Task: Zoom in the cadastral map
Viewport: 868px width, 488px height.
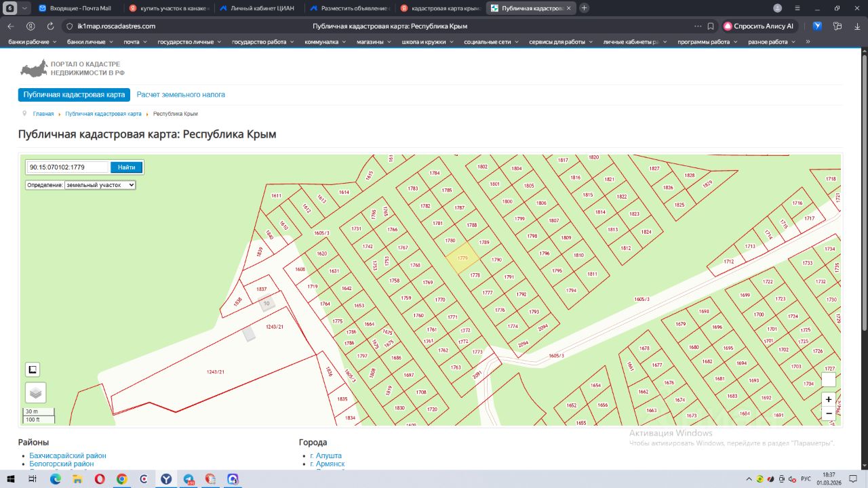Action: coord(828,399)
